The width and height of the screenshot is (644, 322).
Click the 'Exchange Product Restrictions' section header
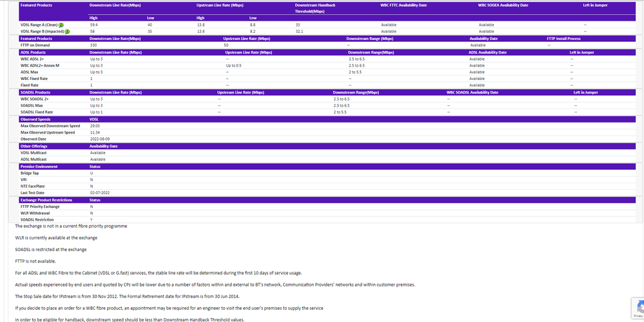46,200
